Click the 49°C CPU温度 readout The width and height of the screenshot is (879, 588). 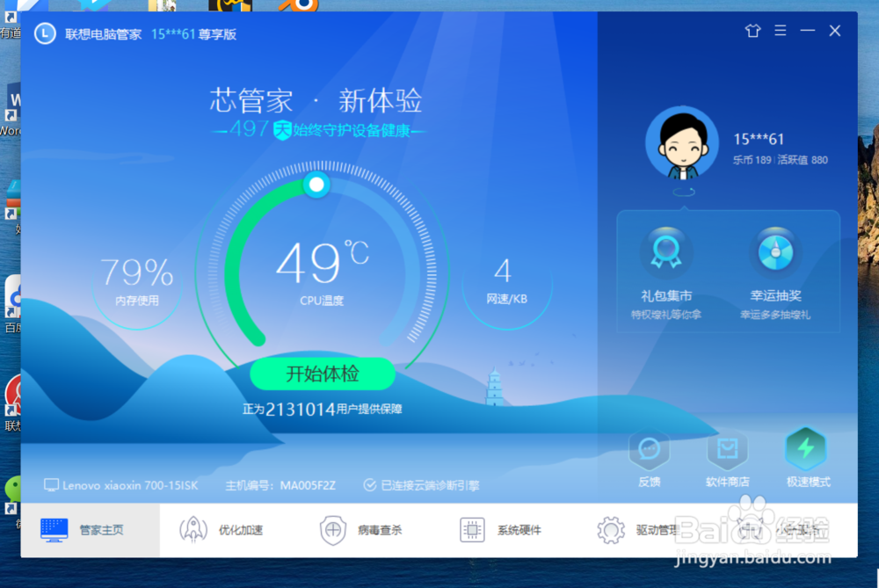(x=322, y=272)
